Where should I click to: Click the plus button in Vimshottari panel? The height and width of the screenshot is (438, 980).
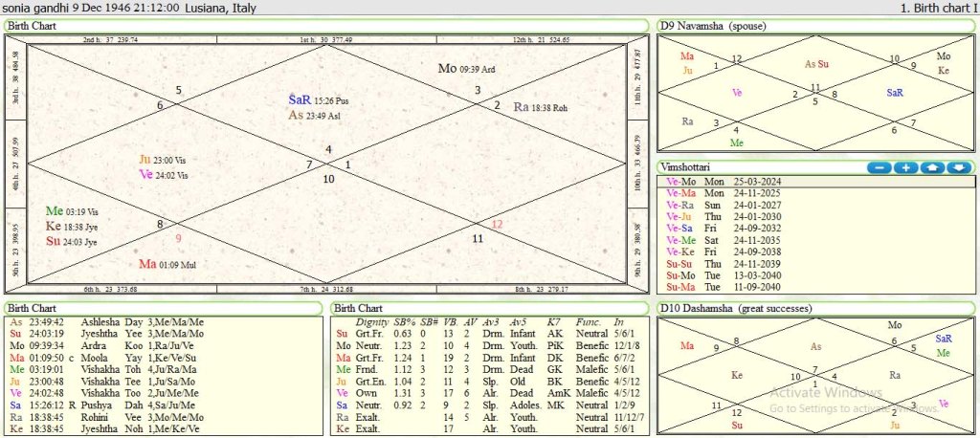coord(905,167)
